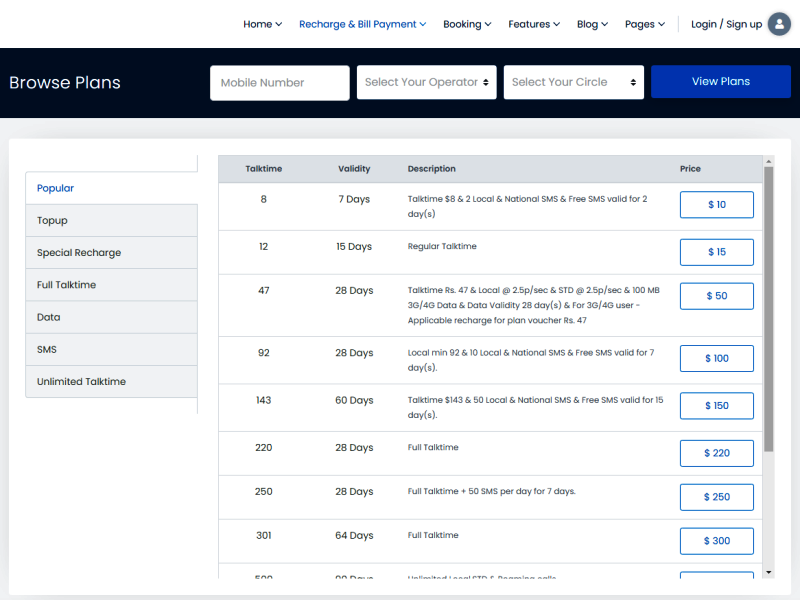
Task: Expand the Home menu
Action: [x=262, y=24]
